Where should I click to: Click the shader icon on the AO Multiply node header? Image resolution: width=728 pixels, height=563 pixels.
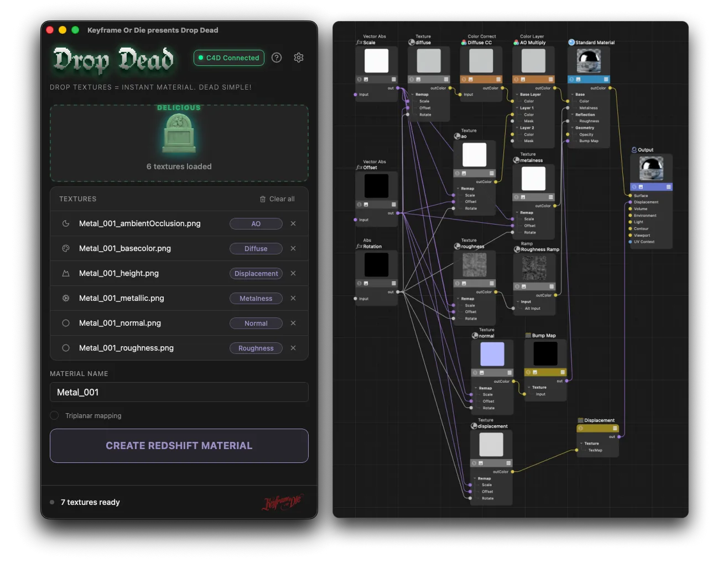pyautogui.click(x=517, y=79)
